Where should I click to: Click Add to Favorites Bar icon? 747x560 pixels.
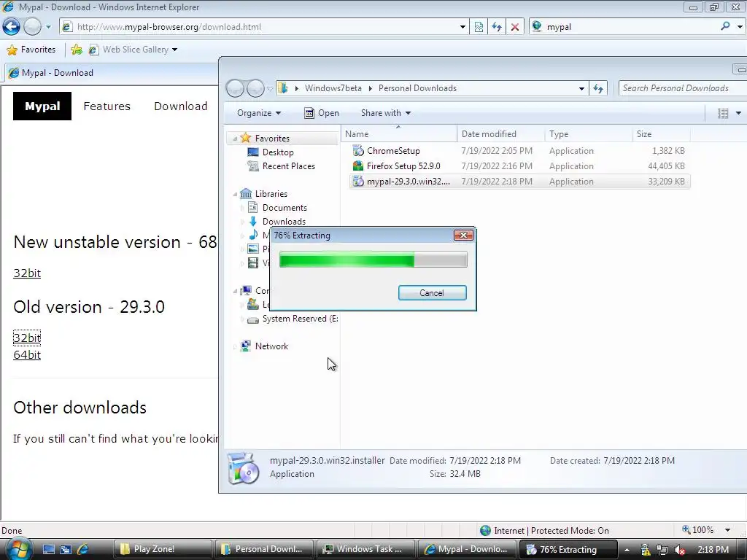[x=76, y=50]
